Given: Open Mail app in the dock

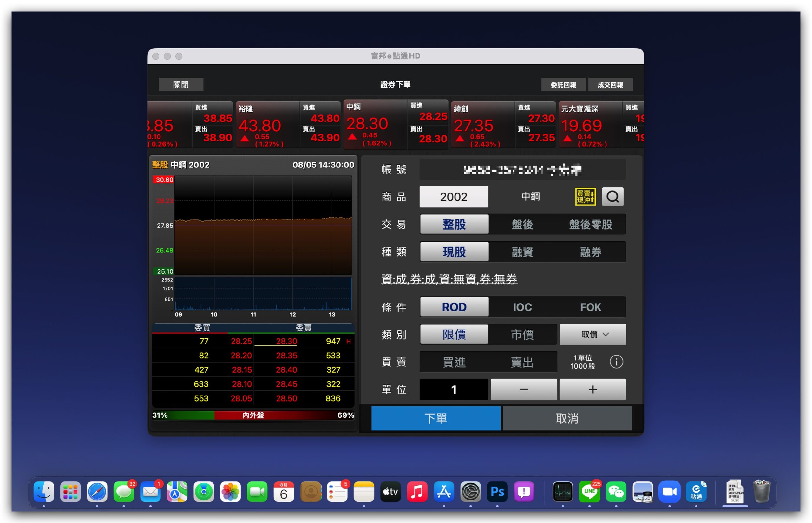Looking at the screenshot, I should 150,491.
